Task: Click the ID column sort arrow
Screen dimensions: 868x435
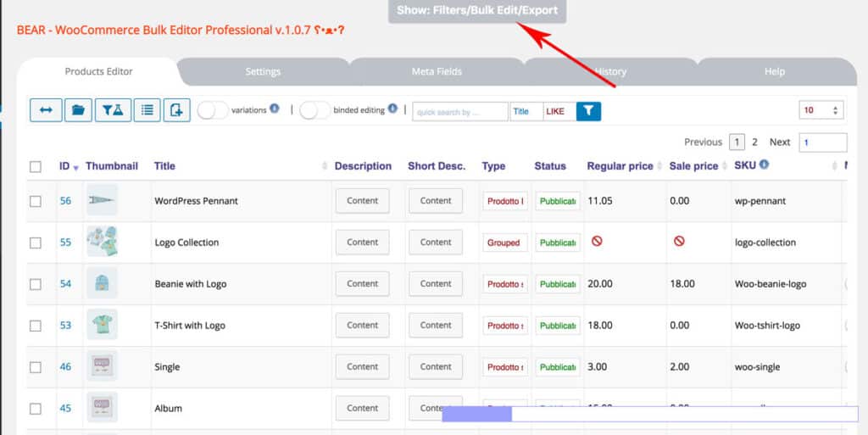Action: point(75,168)
